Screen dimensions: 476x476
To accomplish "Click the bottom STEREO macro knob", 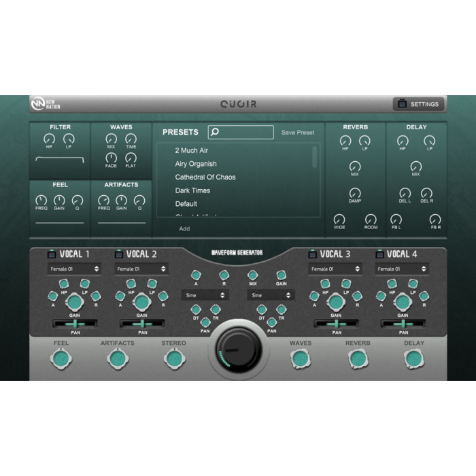I will click(174, 359).
